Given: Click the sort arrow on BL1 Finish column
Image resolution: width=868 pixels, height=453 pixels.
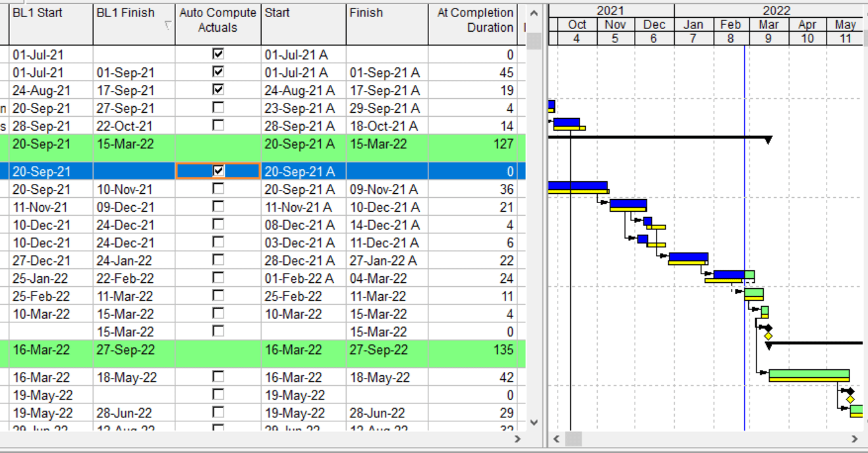Looking at the screenshot, I should (167, 26).
